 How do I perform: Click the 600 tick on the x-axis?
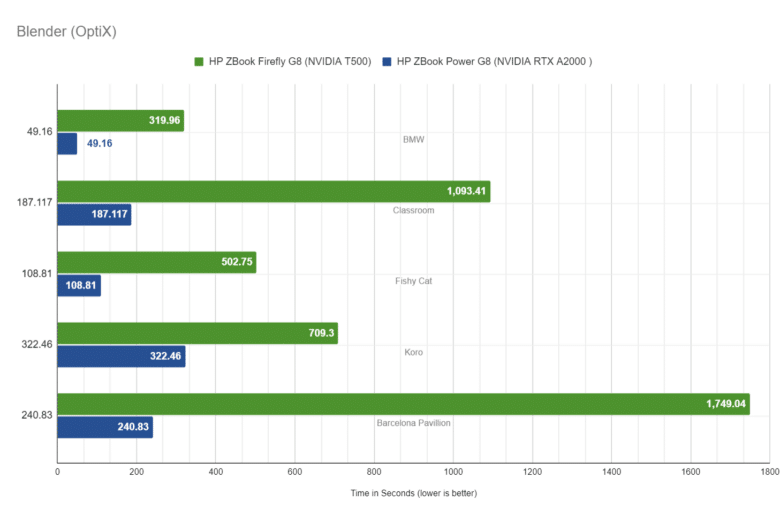[x=294, y=472]
